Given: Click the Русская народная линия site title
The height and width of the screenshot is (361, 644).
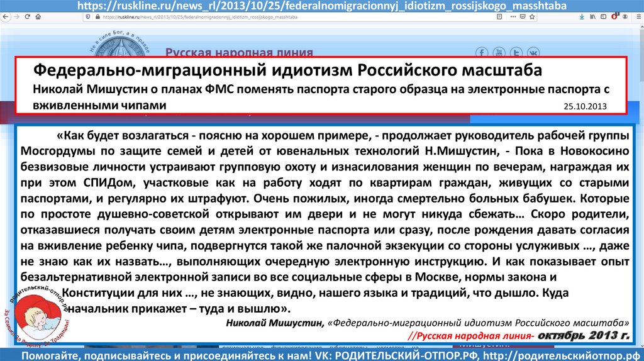Looking at the screenshot, I should 239,52.
